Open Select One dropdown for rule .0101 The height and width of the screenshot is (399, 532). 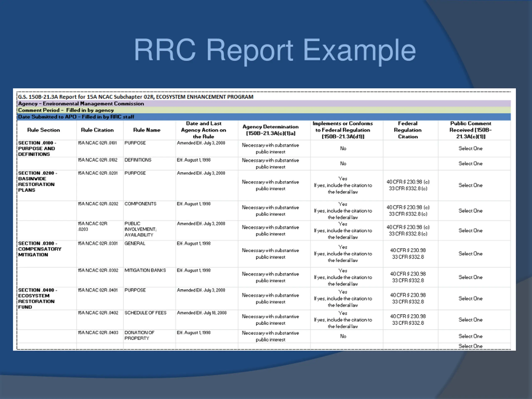click(x=470, y=148)
